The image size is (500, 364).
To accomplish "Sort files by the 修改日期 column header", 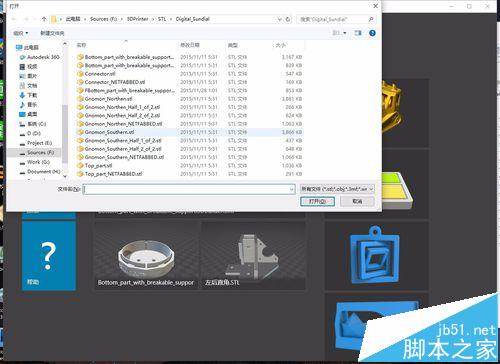I will click(190, 45).
